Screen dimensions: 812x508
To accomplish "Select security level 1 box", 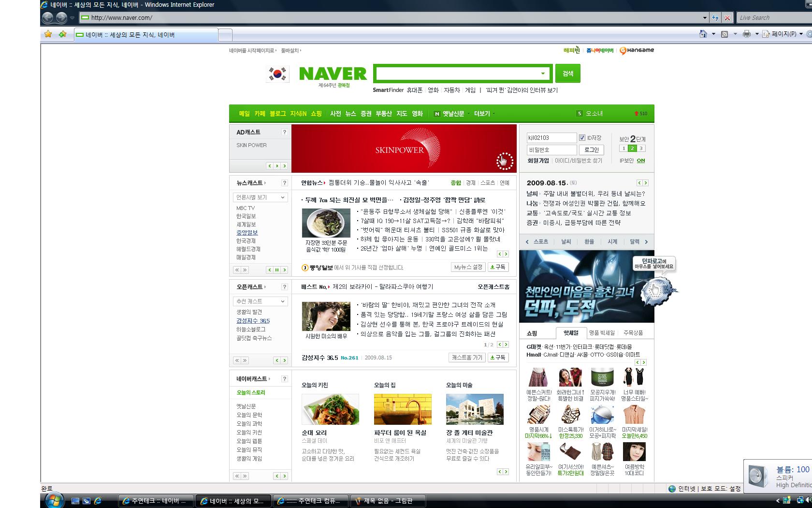I will pos(624,149).
